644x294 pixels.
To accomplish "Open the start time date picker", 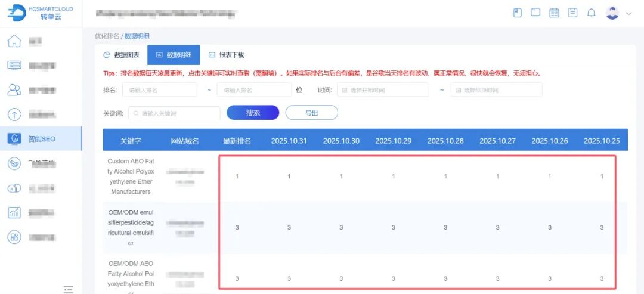I will click(382, 90).
